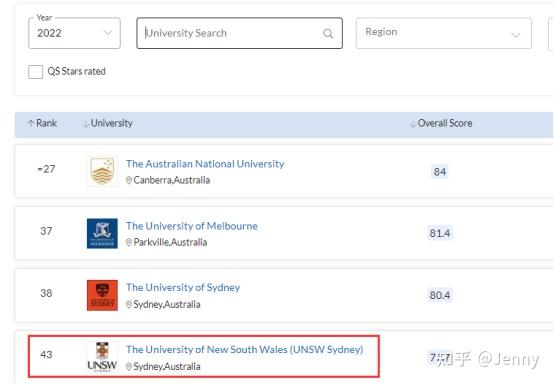This screenshot has width=554, height=384.
Task: Open The University of Melbourne link
Action: click(x=192, y=226)
